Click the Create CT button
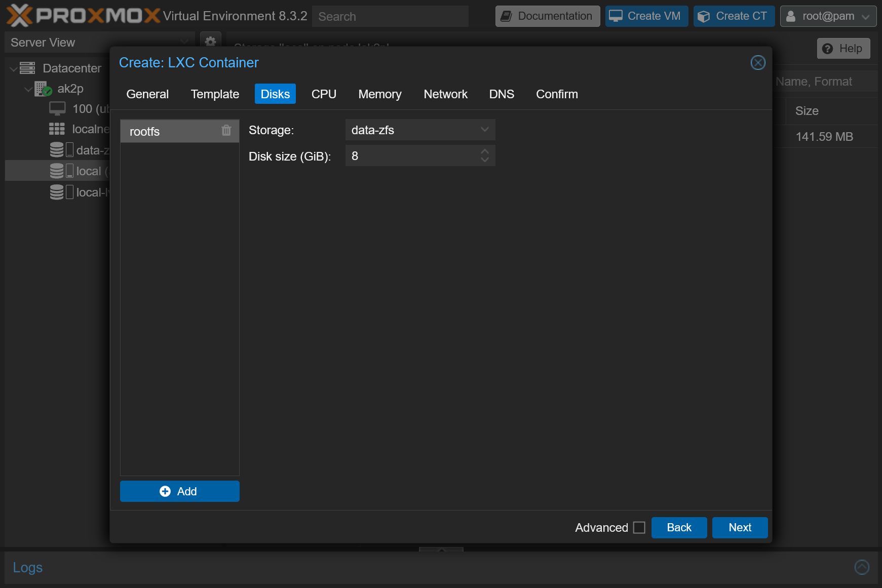The width and height of the screenshot is (882, 588). point(734,16)
